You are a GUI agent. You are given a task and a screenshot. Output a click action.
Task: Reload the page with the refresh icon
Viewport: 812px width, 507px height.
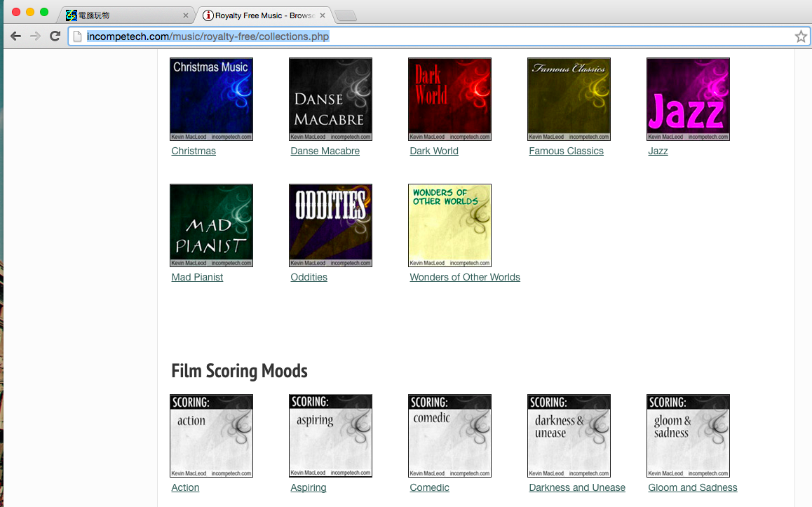pos(55,36)
